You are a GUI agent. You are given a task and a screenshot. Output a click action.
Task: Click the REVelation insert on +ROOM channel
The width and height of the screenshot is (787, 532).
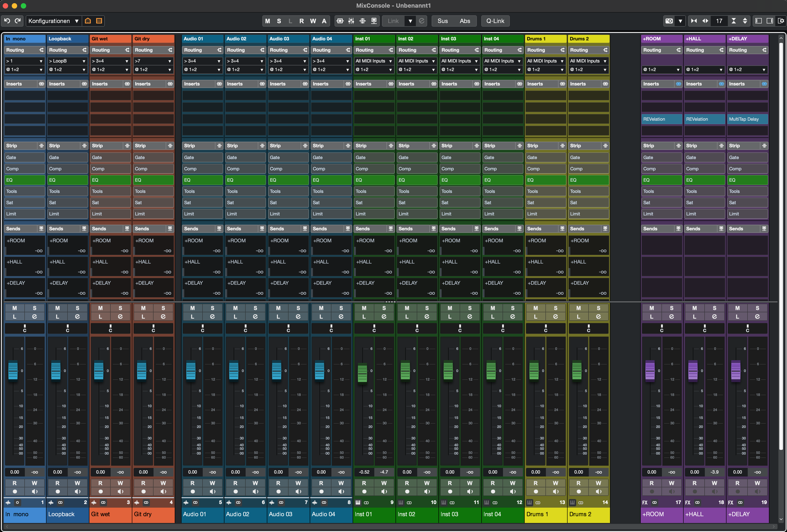[x=661, y=119]
